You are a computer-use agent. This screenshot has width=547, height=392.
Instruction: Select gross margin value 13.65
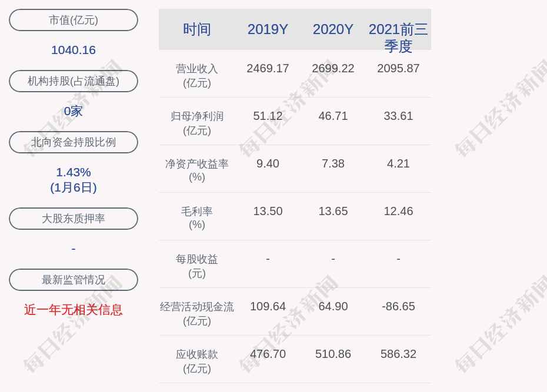(x=333, y=211)
